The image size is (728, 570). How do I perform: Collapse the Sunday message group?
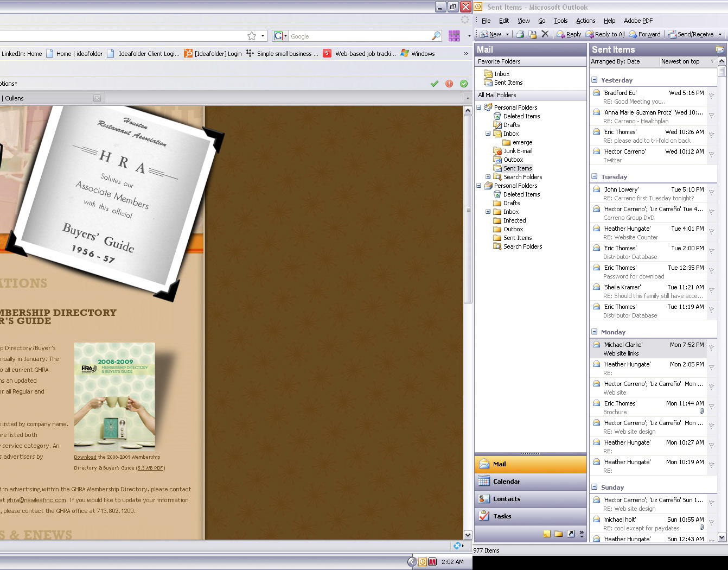(x=595, y=487)
